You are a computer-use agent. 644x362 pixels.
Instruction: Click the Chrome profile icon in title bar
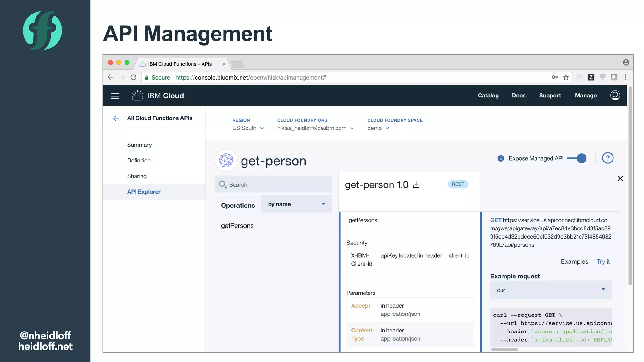click(x=626, y=63)
